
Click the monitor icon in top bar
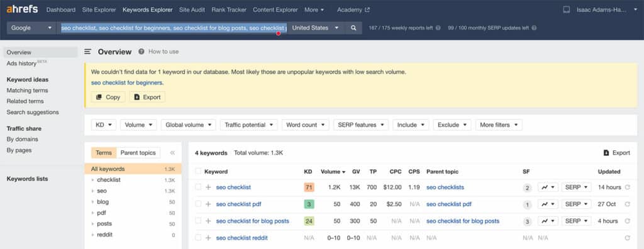(567, 9)
